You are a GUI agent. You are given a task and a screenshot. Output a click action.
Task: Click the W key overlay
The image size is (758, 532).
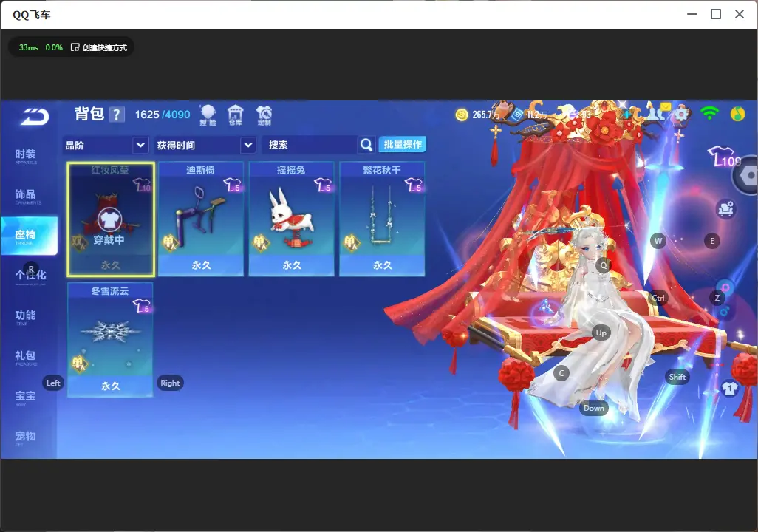point(658,241)
